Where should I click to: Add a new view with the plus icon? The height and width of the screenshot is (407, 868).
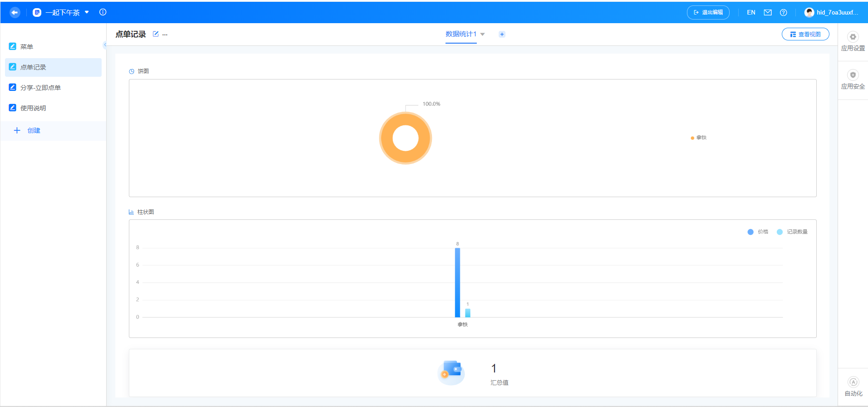[502, 35]
